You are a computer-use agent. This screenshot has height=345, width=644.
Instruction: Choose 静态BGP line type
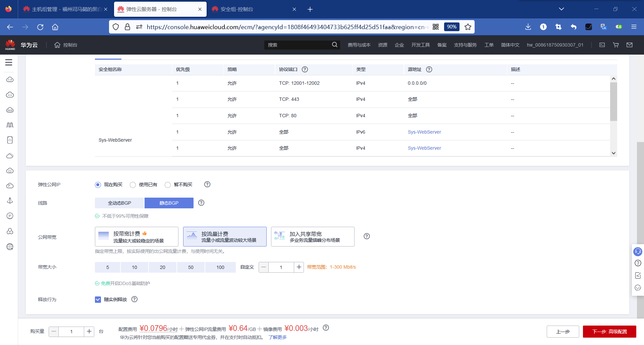click(169, 203)
